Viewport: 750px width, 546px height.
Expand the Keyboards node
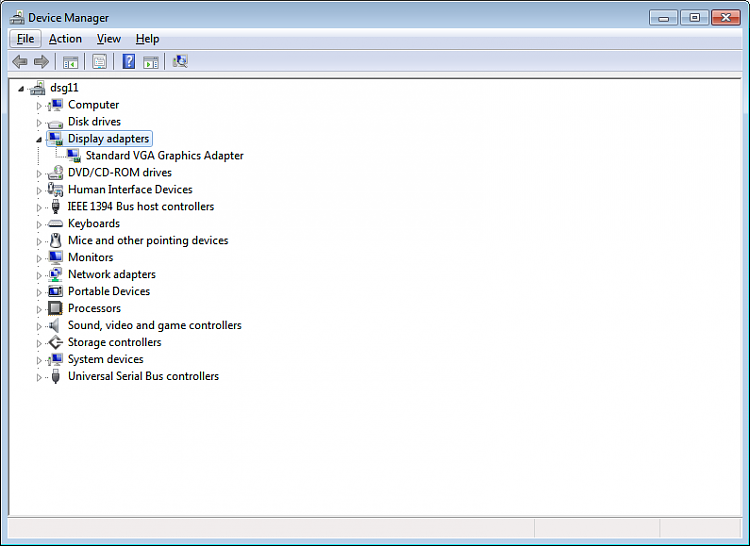pos(39,224)
